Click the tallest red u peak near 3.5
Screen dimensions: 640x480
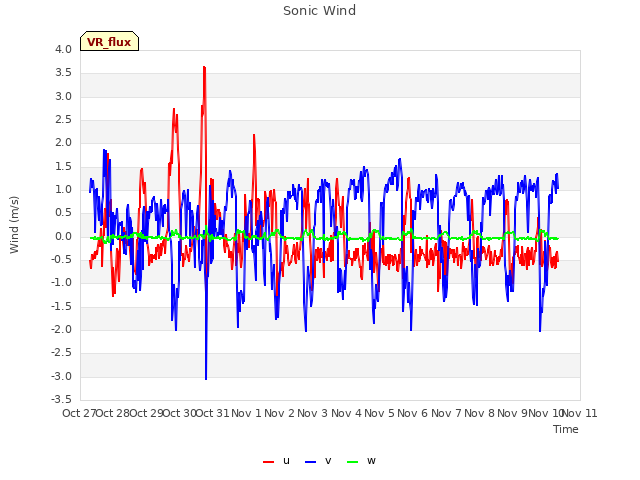pyautogui.click(x=204, y=67)
